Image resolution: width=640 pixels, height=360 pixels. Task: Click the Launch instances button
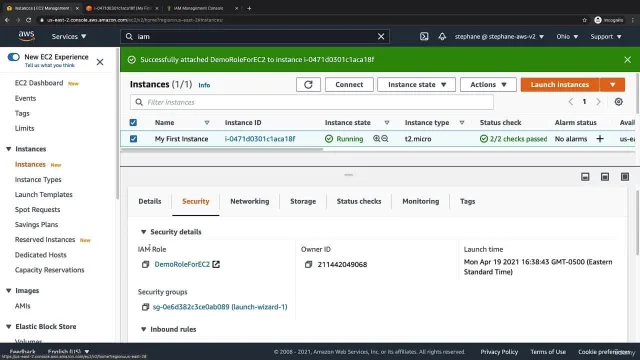click(x=560, y=84)
